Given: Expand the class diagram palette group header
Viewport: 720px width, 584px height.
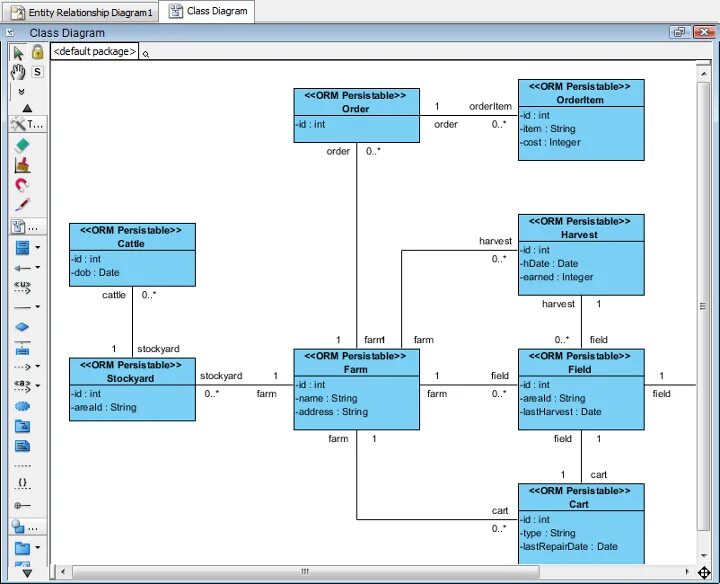Looking at the screenshot, I should pos(27,227).
